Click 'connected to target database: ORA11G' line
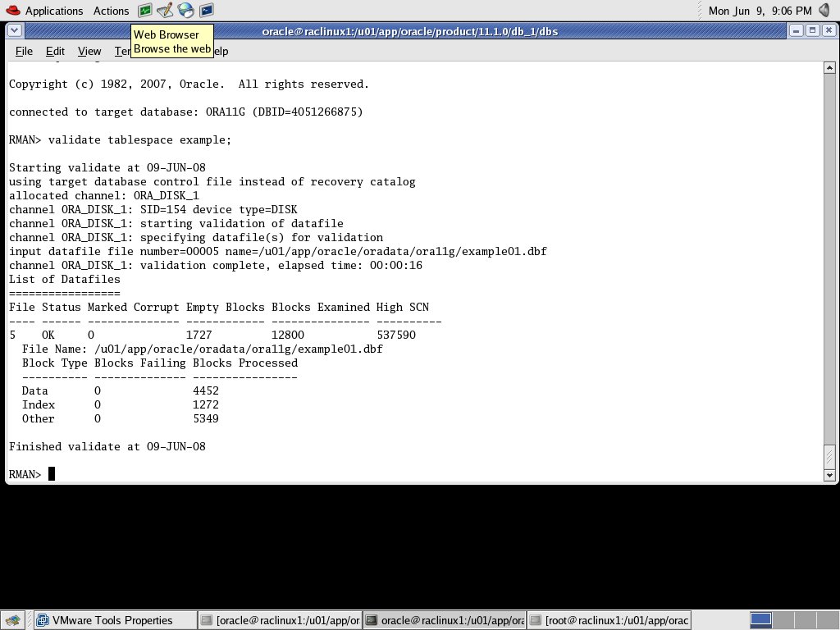Screen dimensions: 840x630 tap(186, 112)
